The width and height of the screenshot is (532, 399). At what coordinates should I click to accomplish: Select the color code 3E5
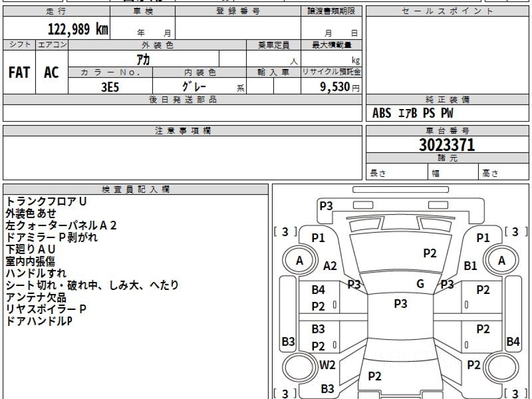(x=110, y=87)
